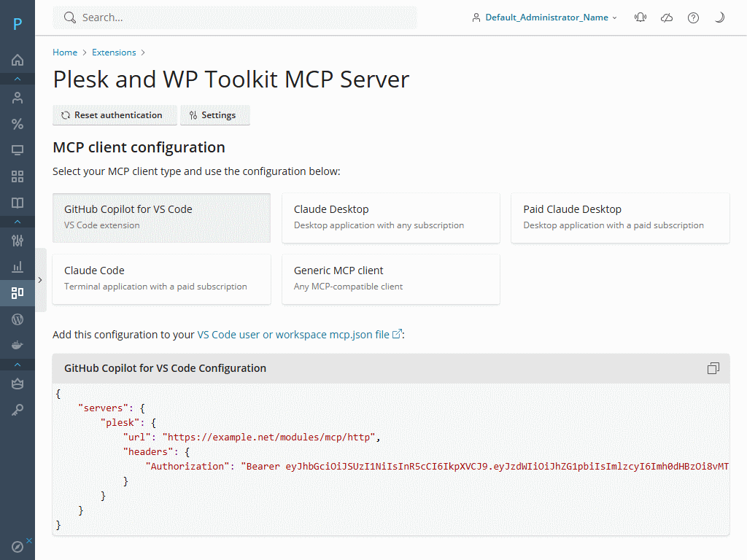Collapse the first sidebar section chevron below Home
This screenshot has height=560, width=747.
18,79
